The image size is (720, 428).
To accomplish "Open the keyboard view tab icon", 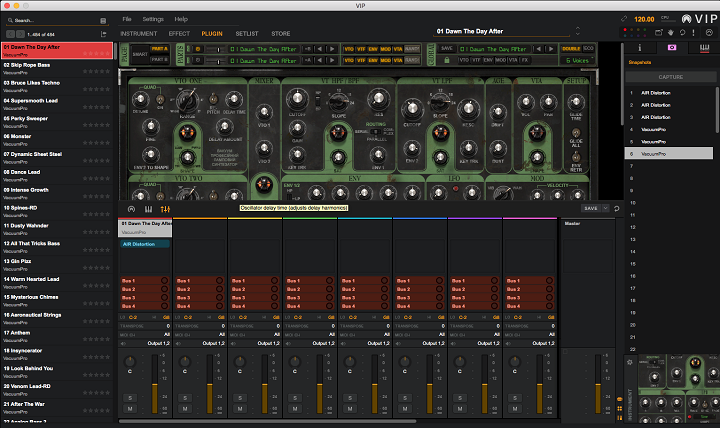I will [702, 46].
